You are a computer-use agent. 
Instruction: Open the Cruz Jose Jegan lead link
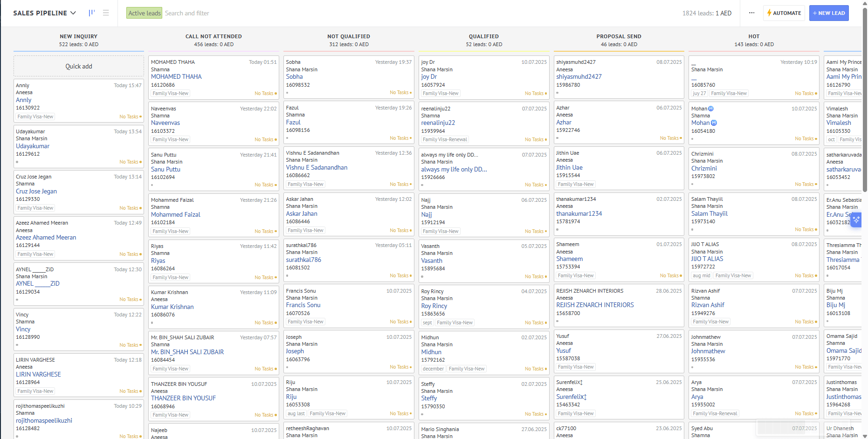coord(36,191)
